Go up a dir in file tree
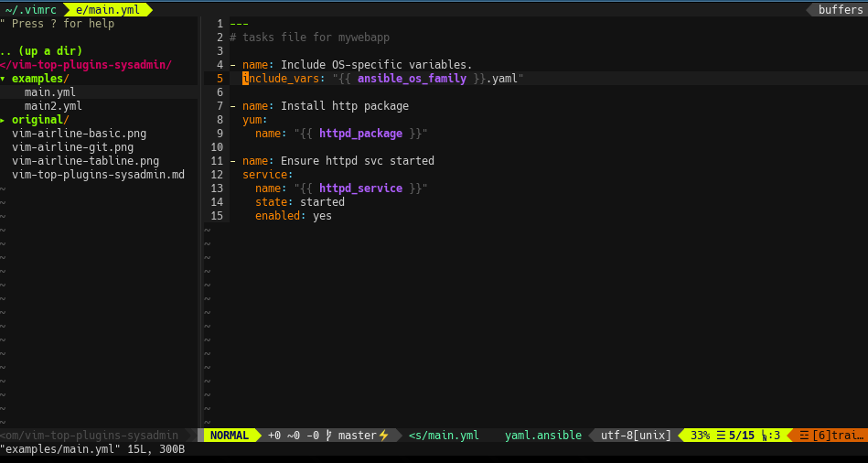The width and height of the screenshot is (868, 463). coord(42,51)
